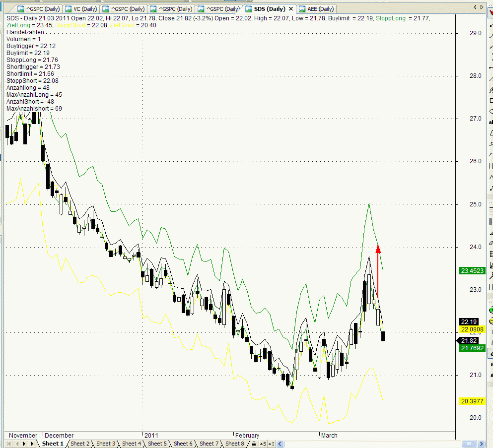Click the yellow 22.0808 value label

pos(472,329)
